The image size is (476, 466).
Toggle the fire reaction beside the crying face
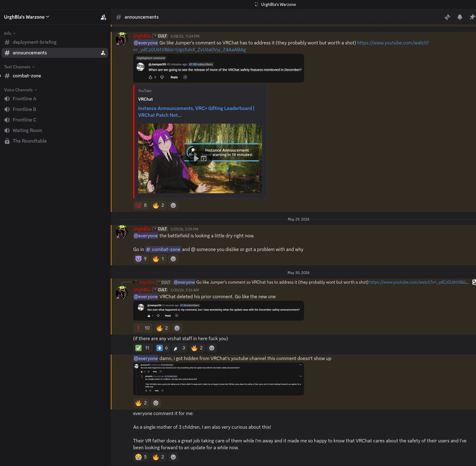[x=159, y=457]
